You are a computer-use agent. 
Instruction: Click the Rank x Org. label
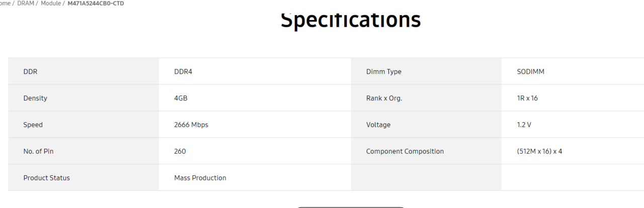click(x=384, y=98)
